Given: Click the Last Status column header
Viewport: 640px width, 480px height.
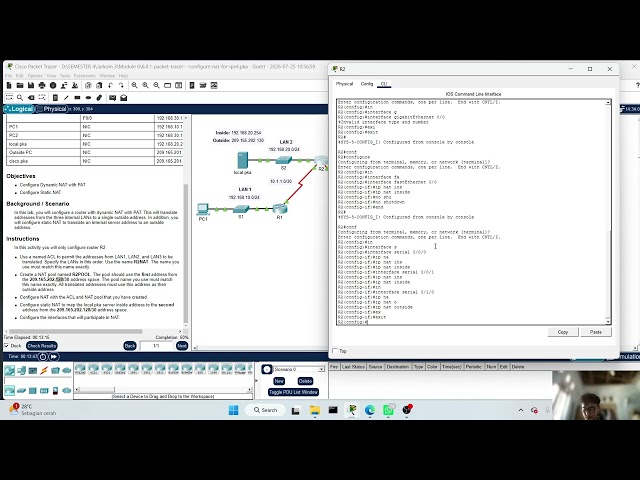Looking at the screenshot, I should click(353, 367).
